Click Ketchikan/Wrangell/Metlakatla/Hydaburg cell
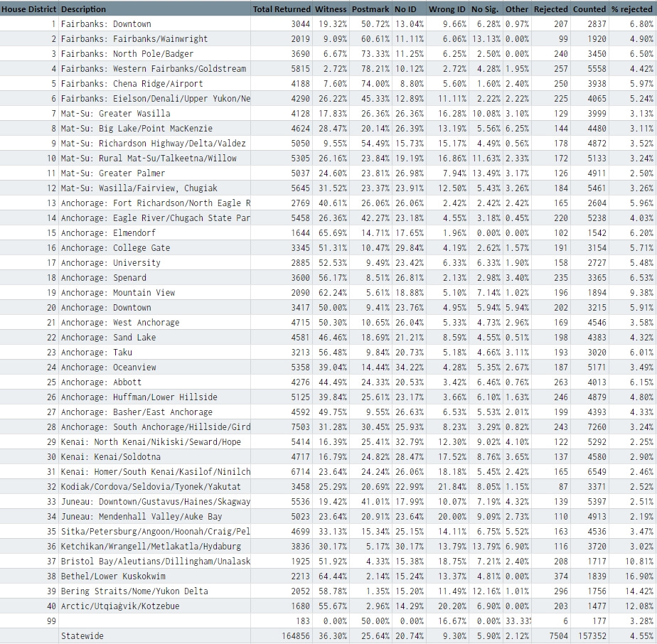 pos(154,547)
